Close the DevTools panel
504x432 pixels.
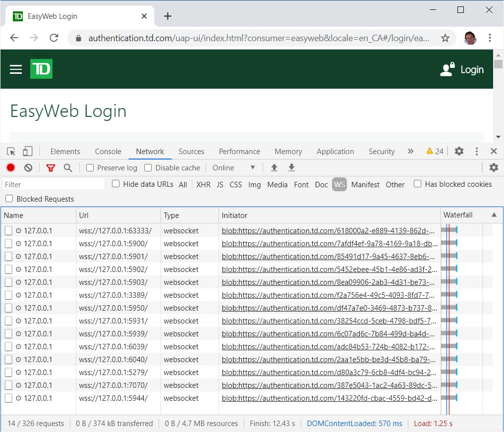[494, 151]
